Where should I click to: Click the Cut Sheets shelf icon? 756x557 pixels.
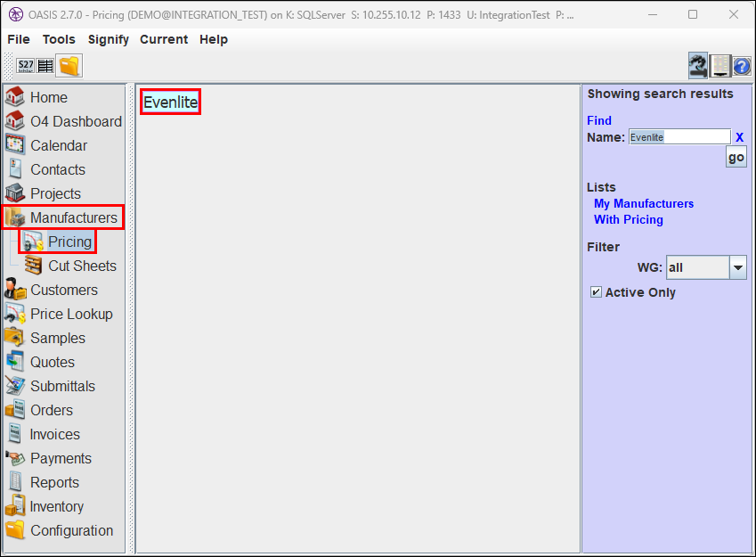tap(33, 266)
